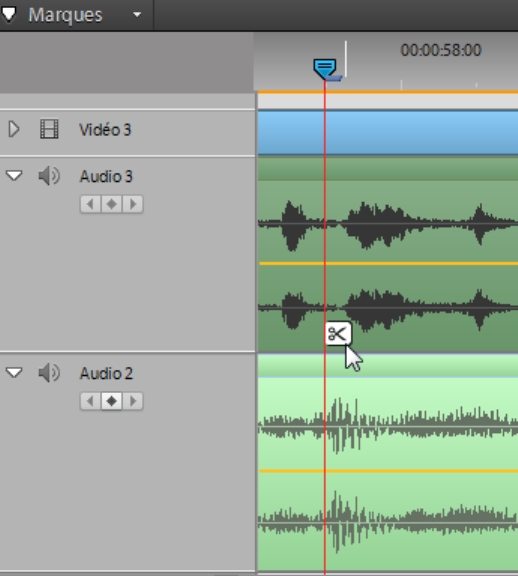This screenshot has height=576, width=518.
Task: Go to previous keyframe on Audio 2
Action: pos(90,401)
